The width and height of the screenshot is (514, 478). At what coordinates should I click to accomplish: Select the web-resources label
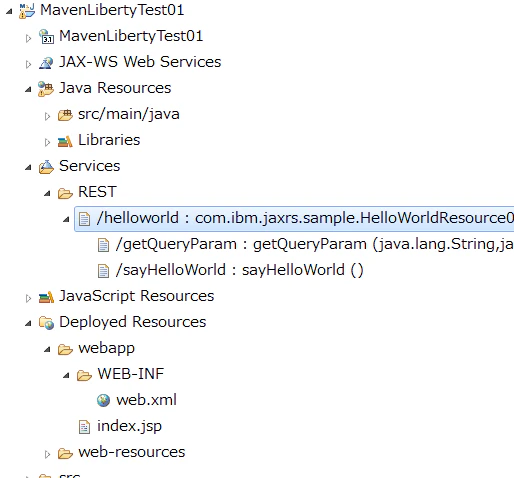131,452
